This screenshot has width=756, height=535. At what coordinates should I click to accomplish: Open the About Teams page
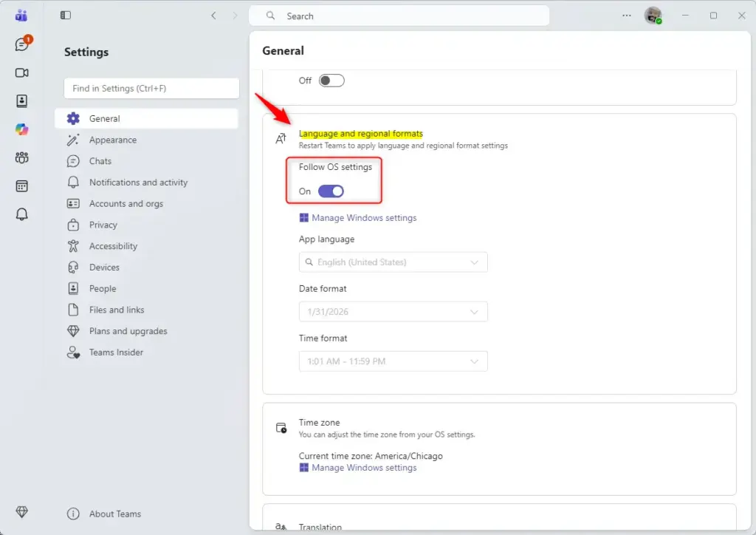tap(147, 514)
